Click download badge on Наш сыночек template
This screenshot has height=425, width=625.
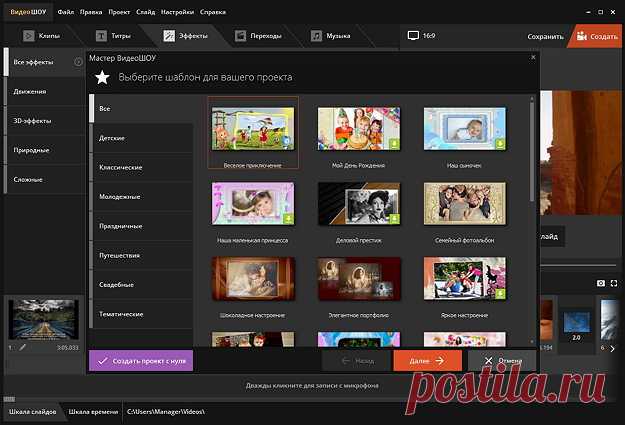(500, 144)
